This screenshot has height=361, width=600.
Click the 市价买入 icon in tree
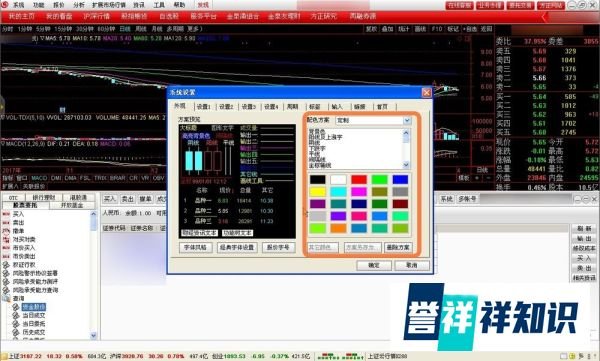(6, 248)
